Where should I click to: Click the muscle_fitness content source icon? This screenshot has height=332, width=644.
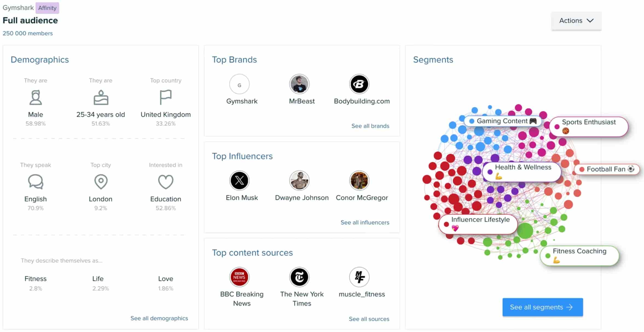pos(359,277)
